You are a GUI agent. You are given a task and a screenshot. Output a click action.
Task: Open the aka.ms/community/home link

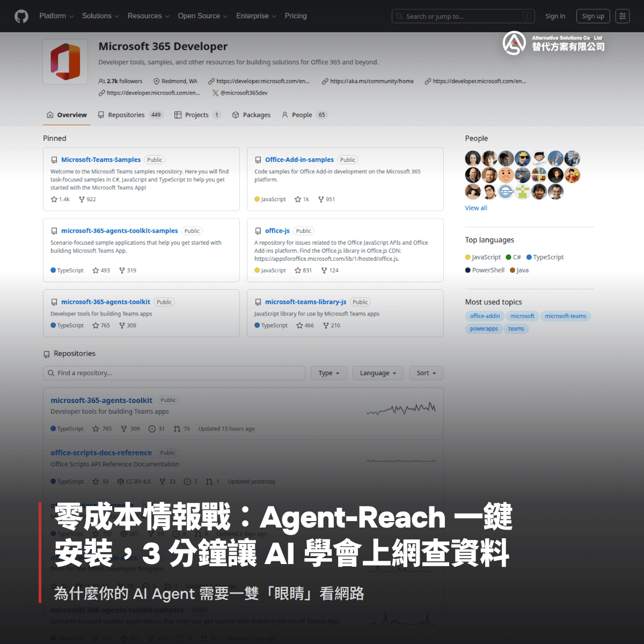[368, 82]
